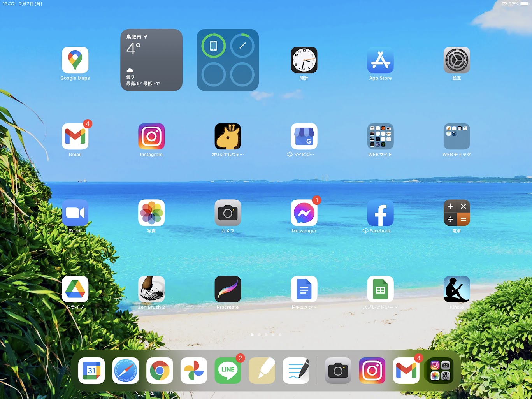
Task: Open the カメラ app on home screen grid
Action: tap(228, 213)
